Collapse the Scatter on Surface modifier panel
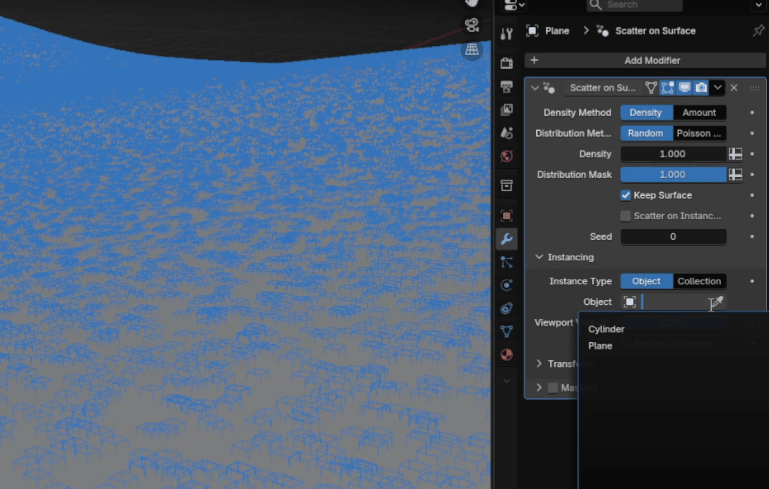Image resolution: width=769 pixels, height=489 pixels. pyautogui.click(x=535, y=88)
